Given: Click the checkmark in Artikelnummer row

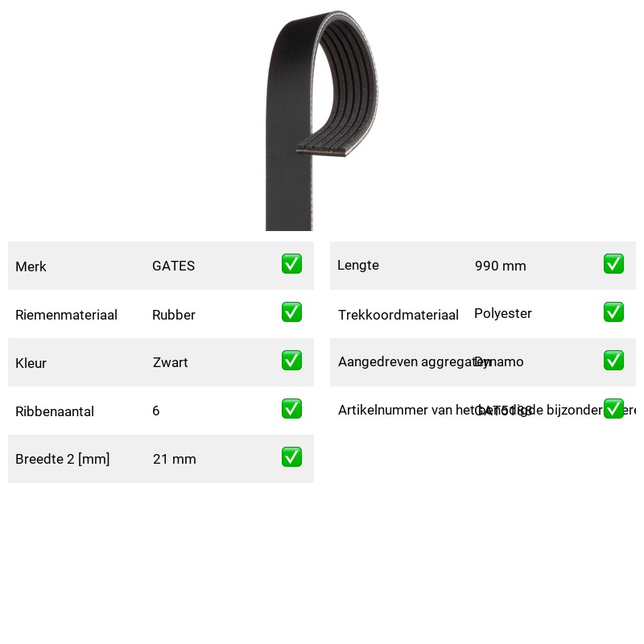Looking at the screenshot, I should point(613,409).
